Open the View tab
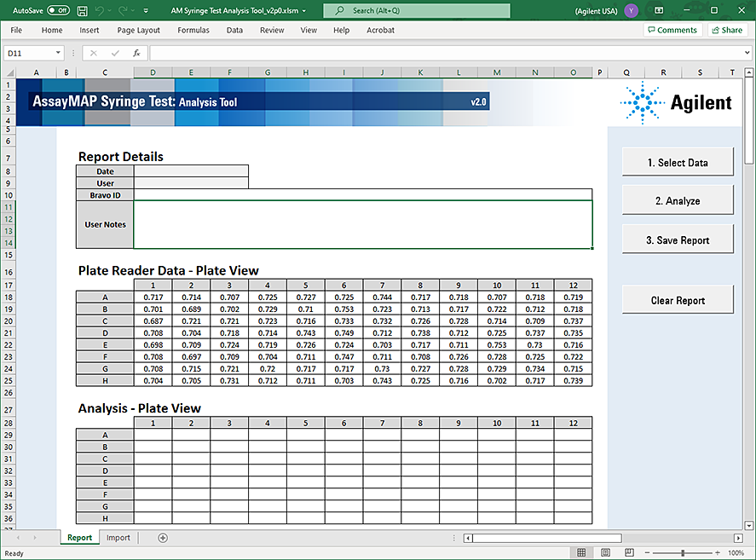Image resolution: width=756 pixels, height=560 pixels. click(309, 30)
